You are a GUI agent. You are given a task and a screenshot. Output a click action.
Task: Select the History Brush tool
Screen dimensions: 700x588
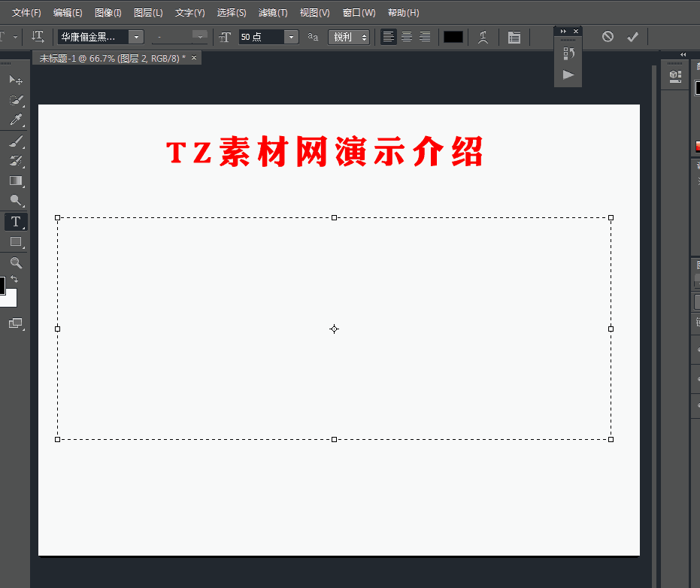pyautogui.click(x=16, y=161)
